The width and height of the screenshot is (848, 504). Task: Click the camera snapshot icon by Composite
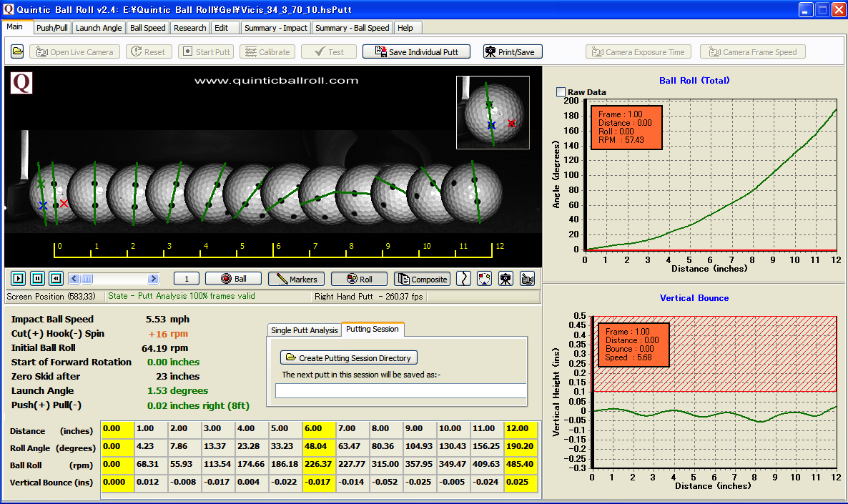pyautogui.click(x=506, y=279)
